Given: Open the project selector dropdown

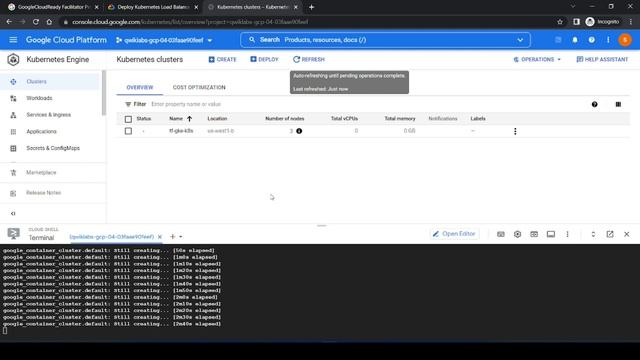Looking at the screenshot, I should point(164,40).
